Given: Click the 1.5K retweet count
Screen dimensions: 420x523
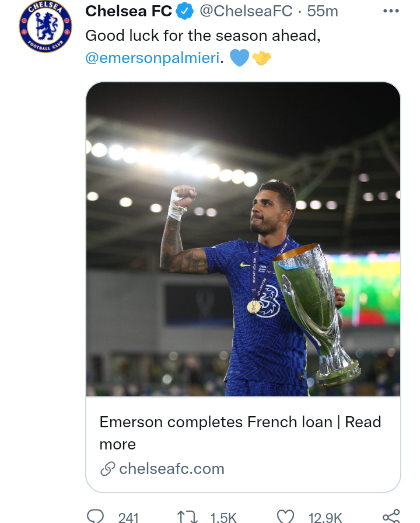Looking at the screenshot, I should point(223,518).
